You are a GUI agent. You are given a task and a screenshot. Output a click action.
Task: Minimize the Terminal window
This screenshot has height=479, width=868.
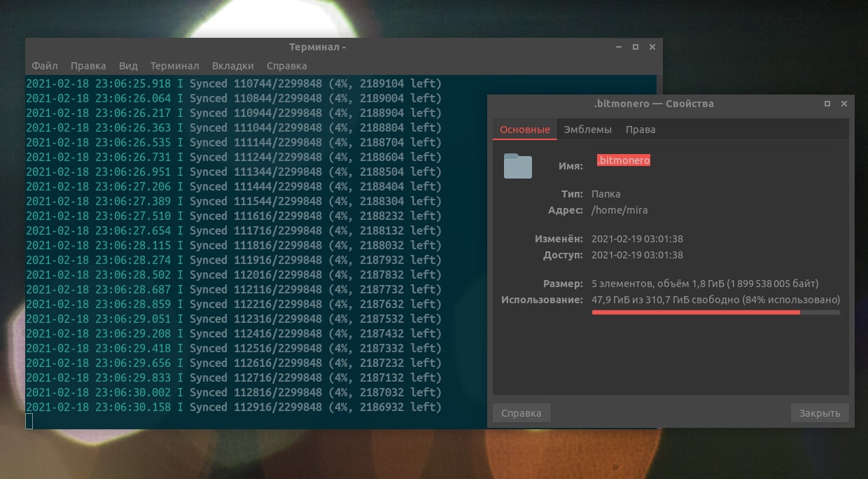(618, 47)
